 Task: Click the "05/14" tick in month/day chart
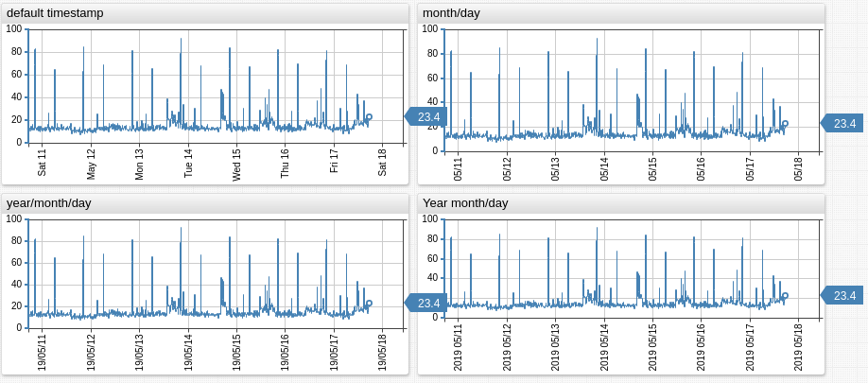click(x=604, y=168)
